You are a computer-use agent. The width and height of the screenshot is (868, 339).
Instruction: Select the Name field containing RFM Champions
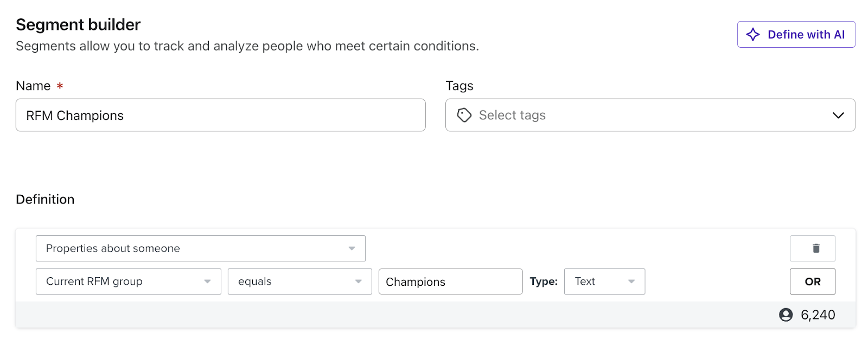click(220, 115)
